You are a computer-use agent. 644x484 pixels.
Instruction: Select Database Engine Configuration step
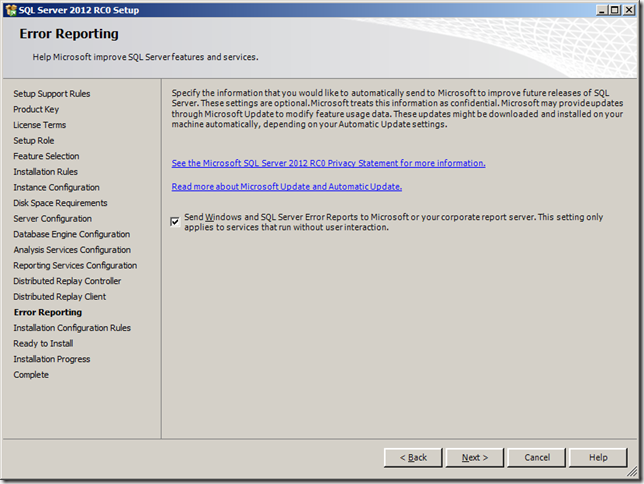[71, 234]
